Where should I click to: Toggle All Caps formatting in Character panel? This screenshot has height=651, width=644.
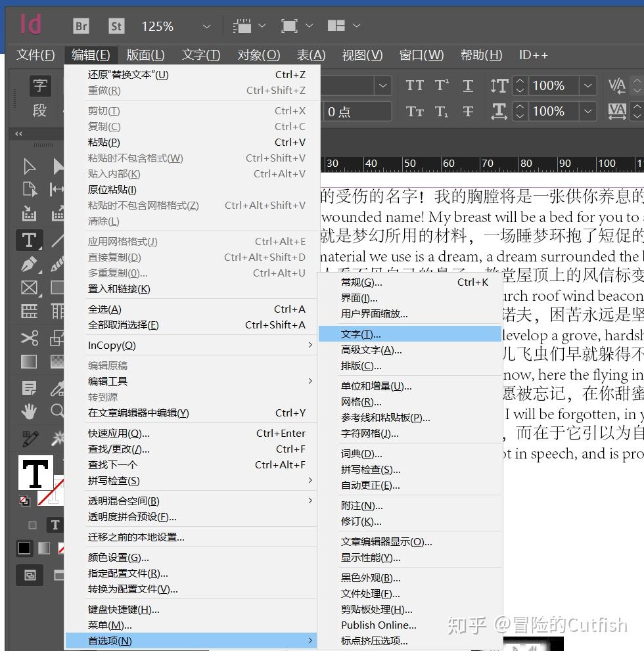pyautogui.click(x=416, y=84)
